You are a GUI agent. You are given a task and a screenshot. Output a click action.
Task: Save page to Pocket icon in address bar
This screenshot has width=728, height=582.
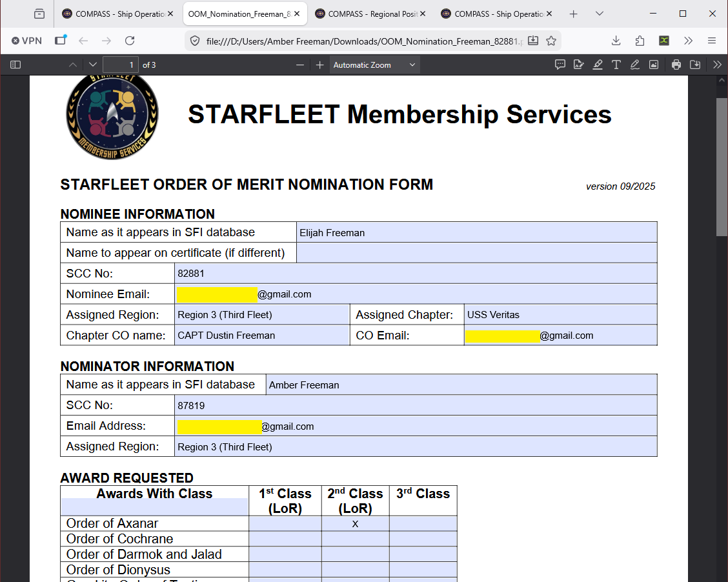(x=534, y=41)
